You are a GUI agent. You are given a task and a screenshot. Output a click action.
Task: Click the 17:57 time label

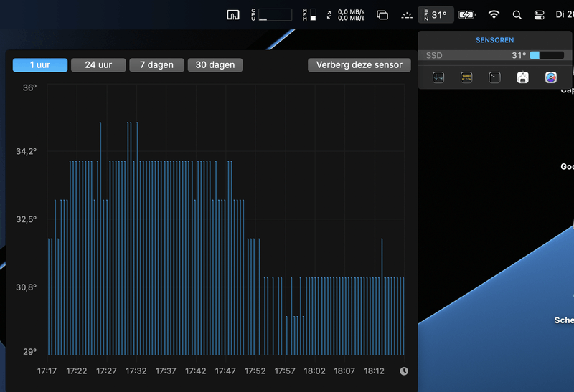click(285, 371)
